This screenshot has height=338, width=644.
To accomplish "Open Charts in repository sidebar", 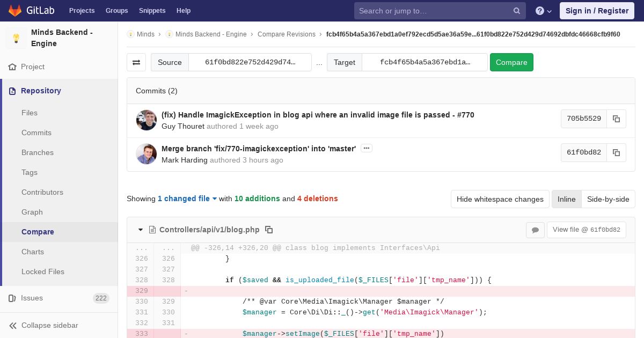I will click(x=33, y=252).
